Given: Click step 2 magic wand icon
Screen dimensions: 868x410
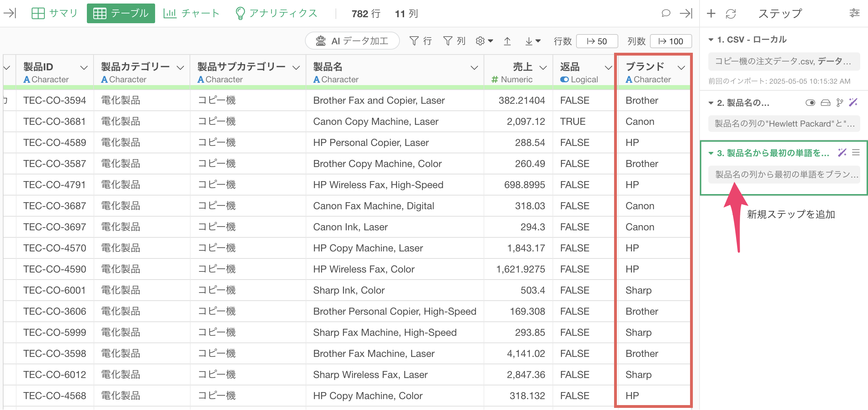Looking at the screenshot, I should pos(853,102).
